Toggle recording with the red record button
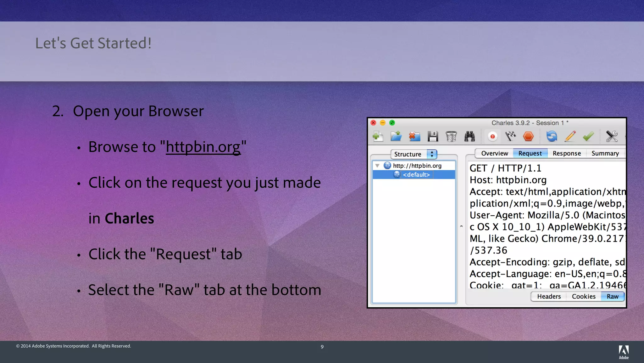644x363 pixels. (x=492, y=137)
